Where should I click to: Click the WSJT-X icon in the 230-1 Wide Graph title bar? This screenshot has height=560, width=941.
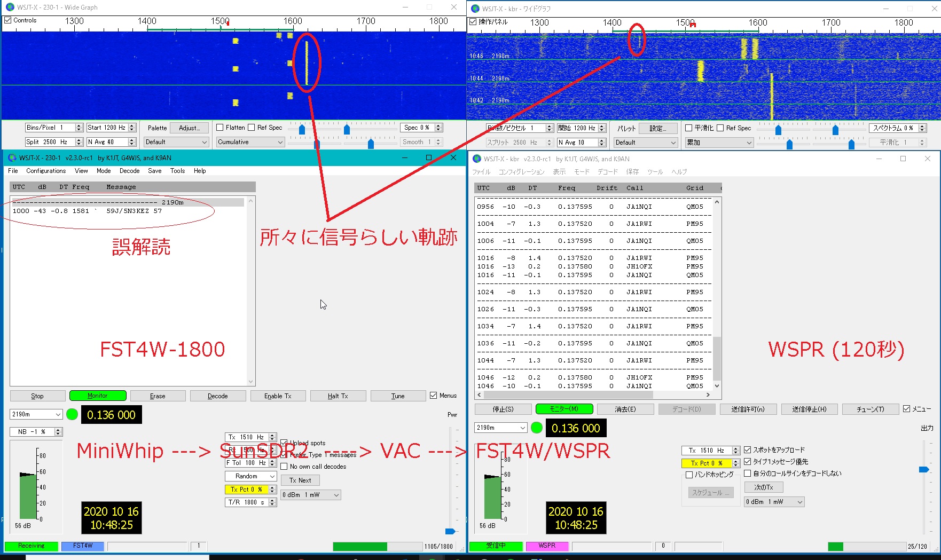pos(10,7)
